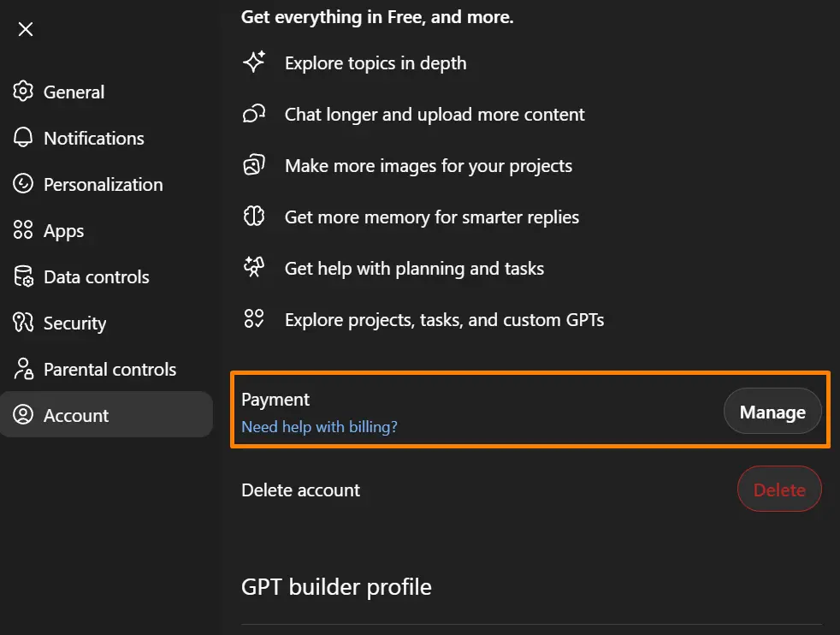Open Security using its fingerprint icon
This screenshot has height=635, width=840.
coord(24,323)
